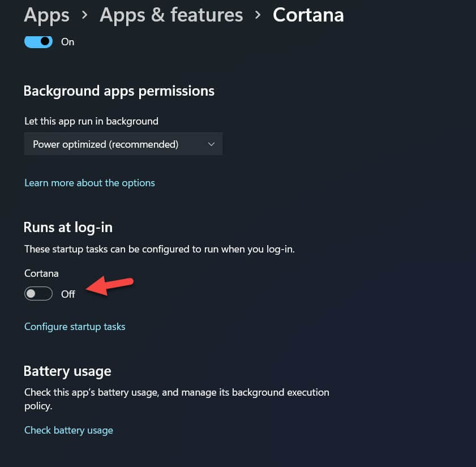The height and width of the screenshot is (467, 476).
Task: Open Check battery usage link
Action: click(68, 430)
